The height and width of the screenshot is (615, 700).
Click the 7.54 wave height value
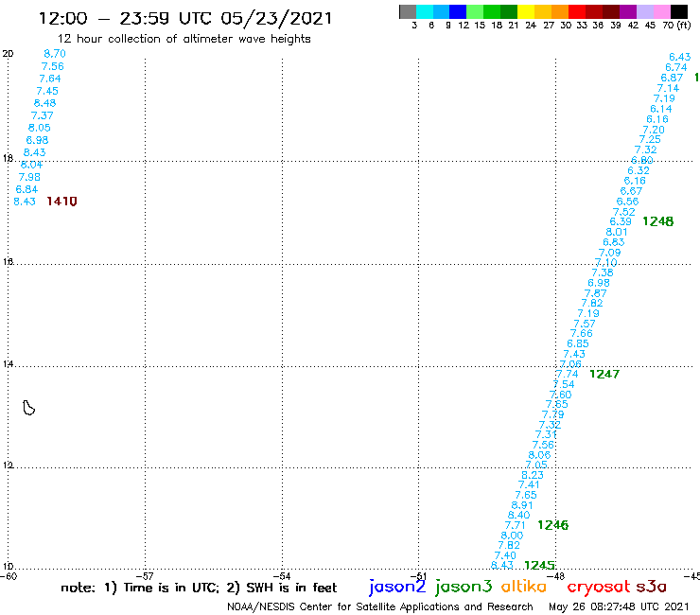(x=564, y=384)
